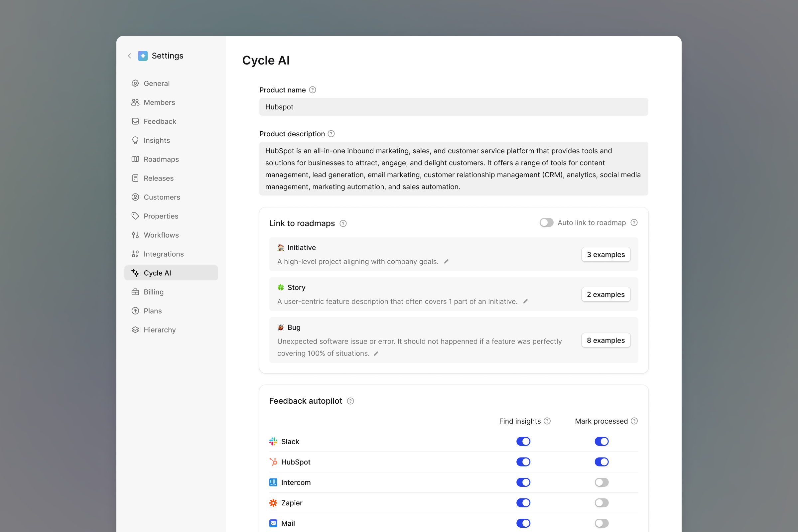
Task: Open Roadmaps settings
Action: (171, 159)
